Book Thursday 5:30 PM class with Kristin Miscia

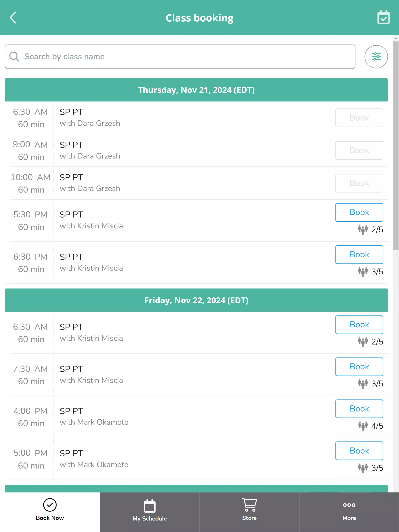(x=359, y=212)
